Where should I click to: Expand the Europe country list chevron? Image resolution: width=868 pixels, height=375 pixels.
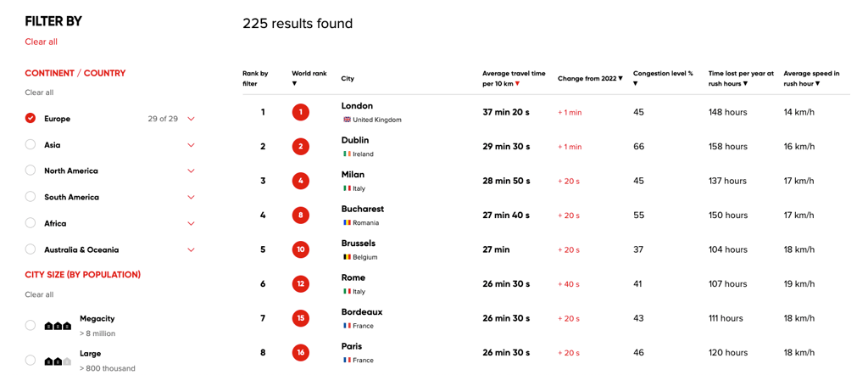coord(192,119)
